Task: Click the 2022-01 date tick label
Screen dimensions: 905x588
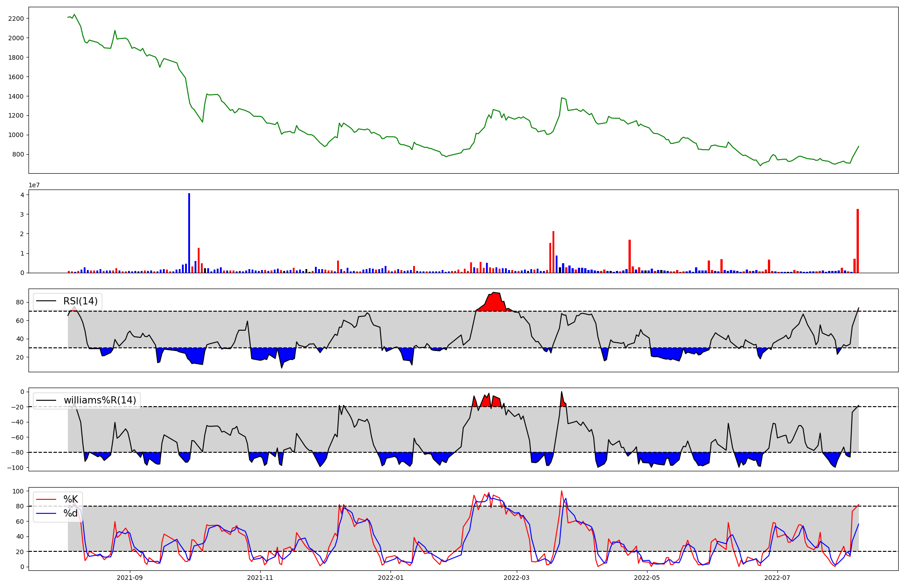Action: (391, 578)
